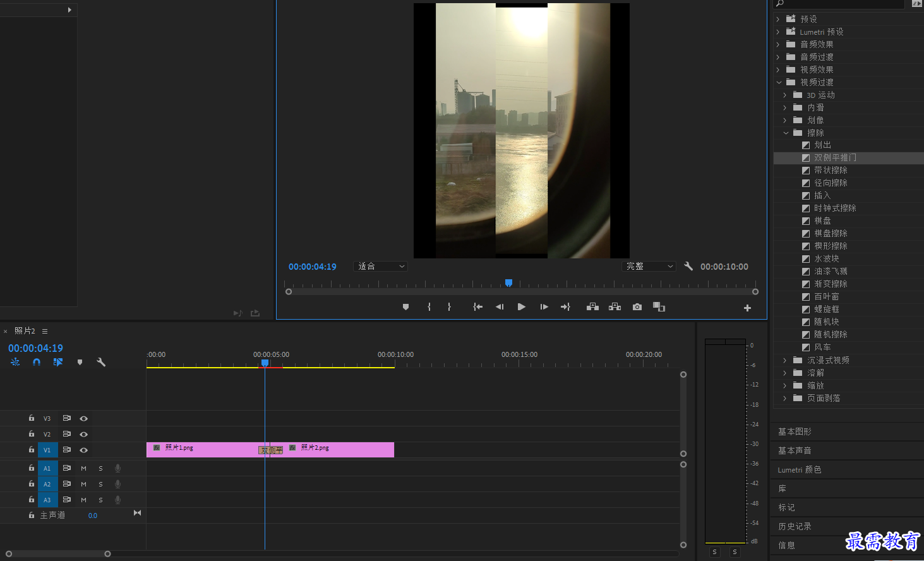The image size is (924, 561).
Task: Toggle sync lock for track V2
Action: [66, 434]
